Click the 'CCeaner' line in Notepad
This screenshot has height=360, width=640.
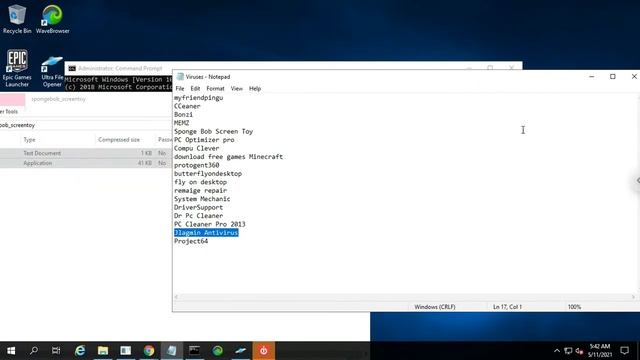[187, 106]
